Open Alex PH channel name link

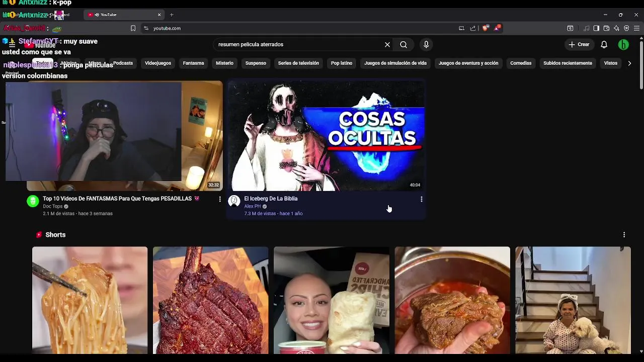click(252, 206)
